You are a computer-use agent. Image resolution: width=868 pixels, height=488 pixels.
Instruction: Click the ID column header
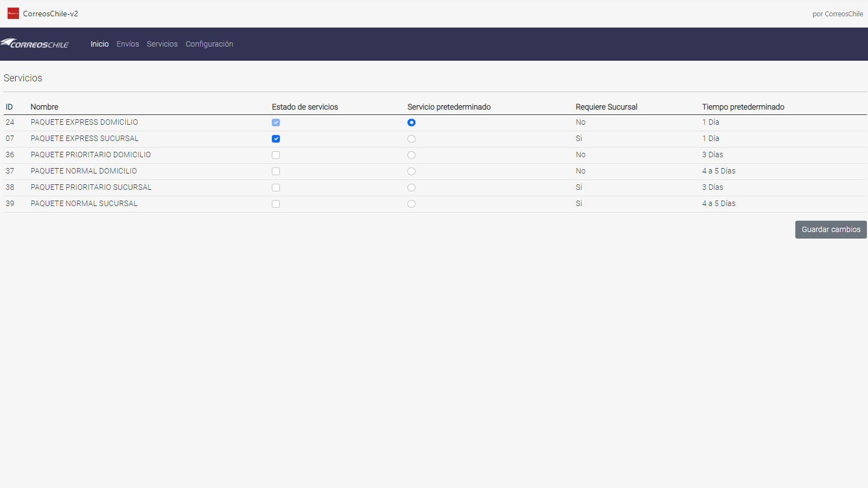pyautogui.click(x=9, y=107)
